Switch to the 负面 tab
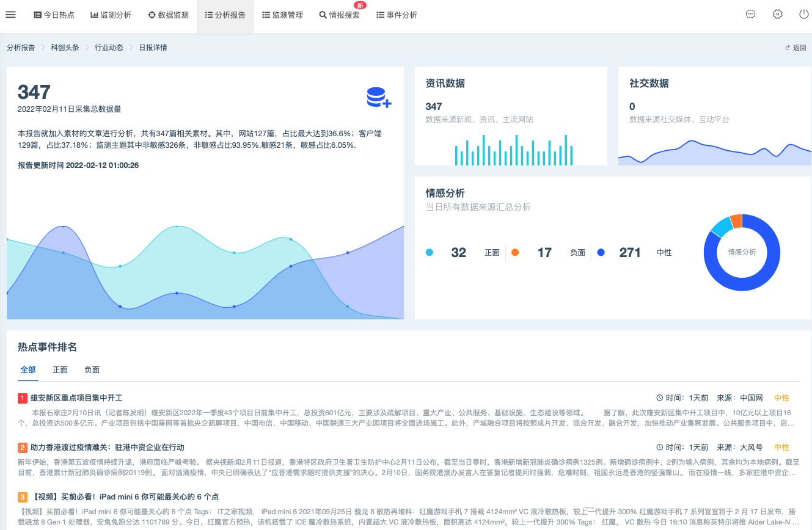Screen dimensions: 812x530 click(92, 370)
